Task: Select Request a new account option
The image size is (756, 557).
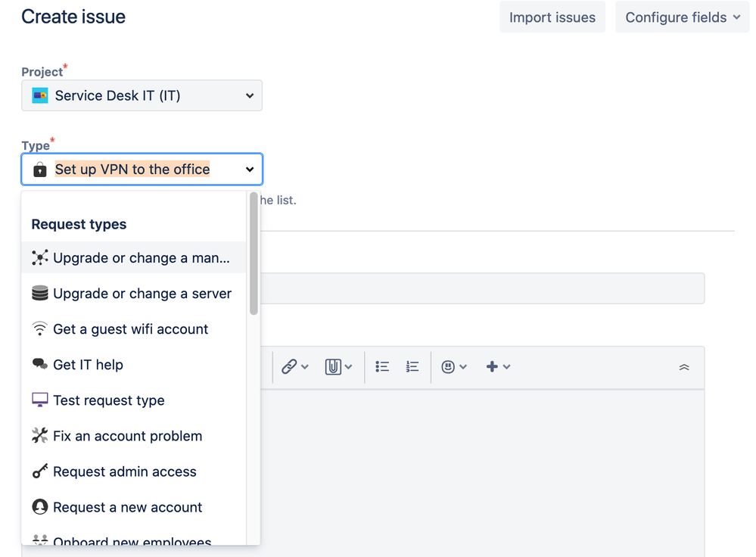Action: pos(133,507)
